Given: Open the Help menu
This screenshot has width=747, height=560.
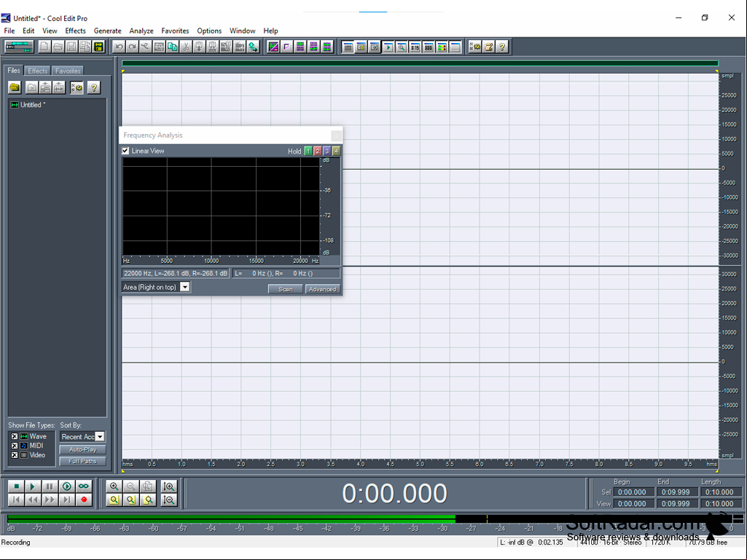Looking at the screenshot, I should click(270, 31).
